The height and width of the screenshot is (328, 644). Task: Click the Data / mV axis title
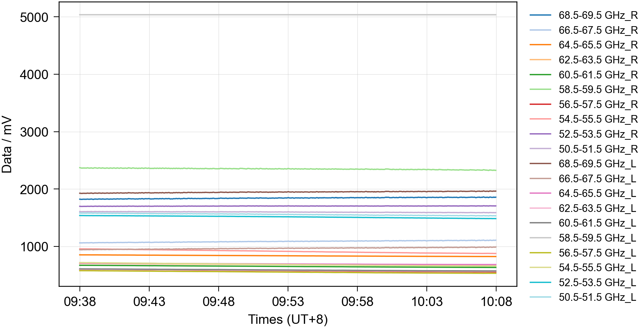pyautogui.click(x=7, y=144)
